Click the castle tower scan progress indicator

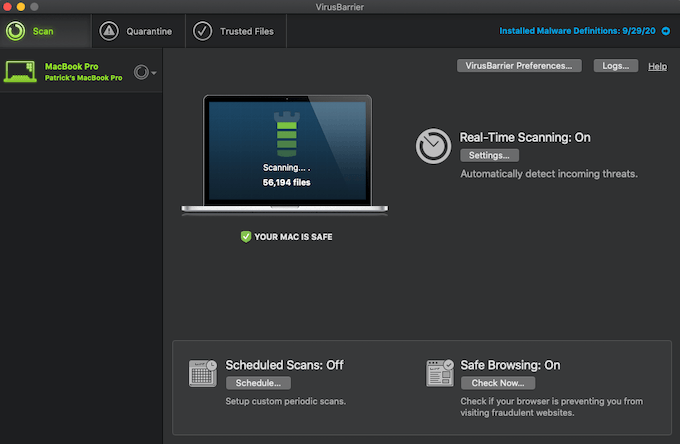tap(287, 134)
